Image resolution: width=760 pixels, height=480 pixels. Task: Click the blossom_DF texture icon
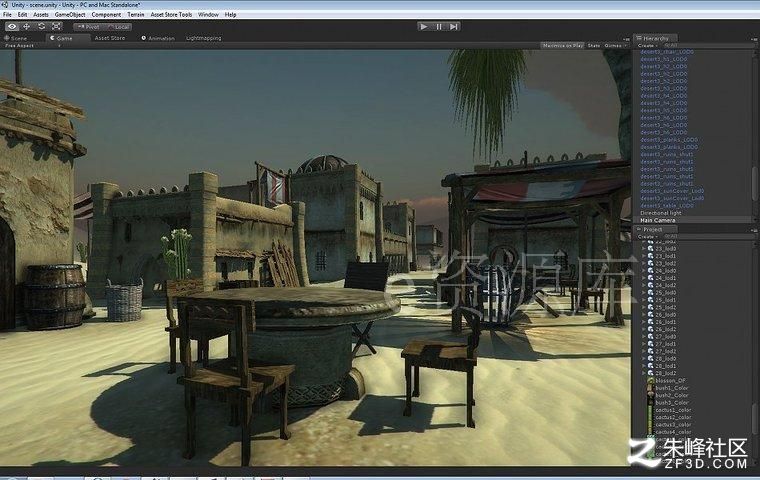[650, 381]
